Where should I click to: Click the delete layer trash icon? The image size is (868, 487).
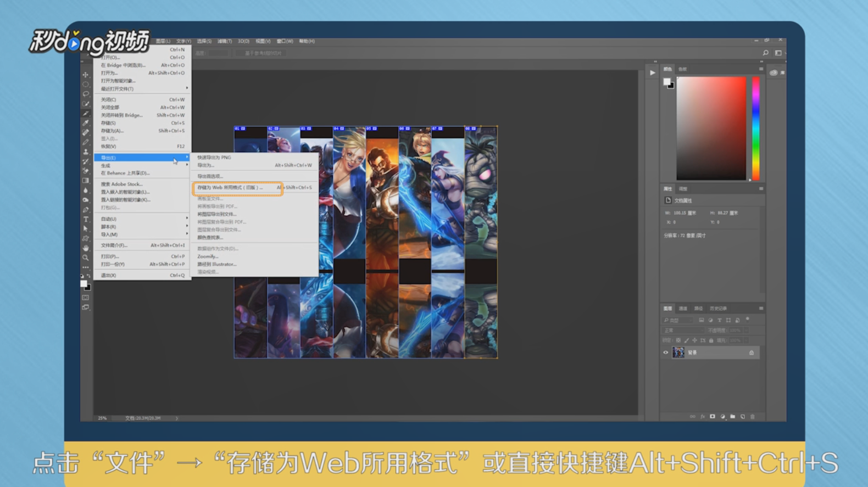[x=753, y=417]
